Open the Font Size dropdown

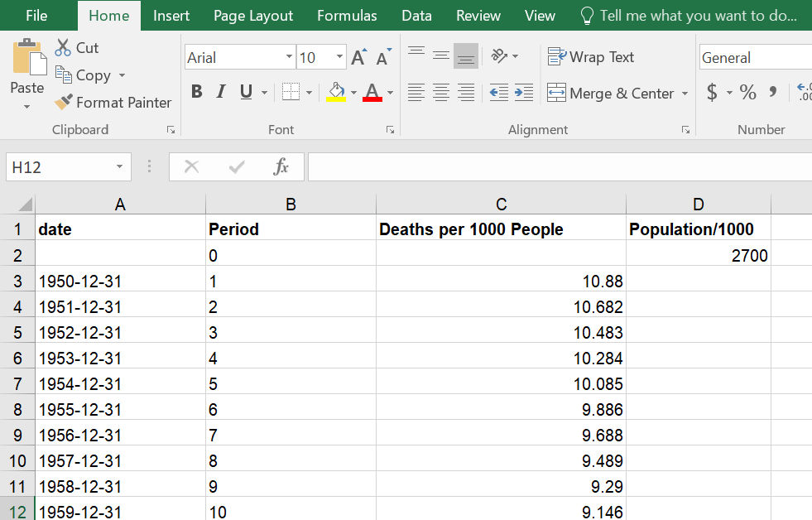coord(339,56)
